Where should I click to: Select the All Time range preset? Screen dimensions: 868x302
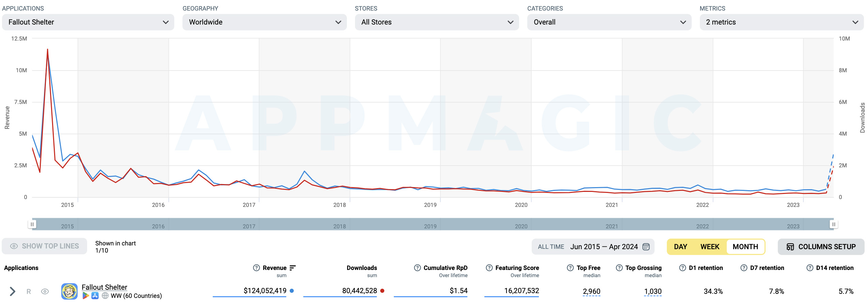coord(551,247)
